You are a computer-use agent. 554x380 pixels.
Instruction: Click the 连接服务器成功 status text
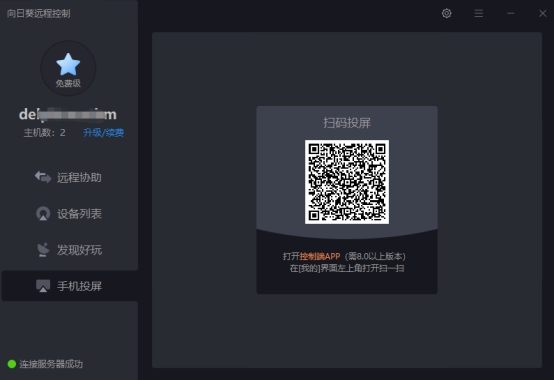[51, 364]
